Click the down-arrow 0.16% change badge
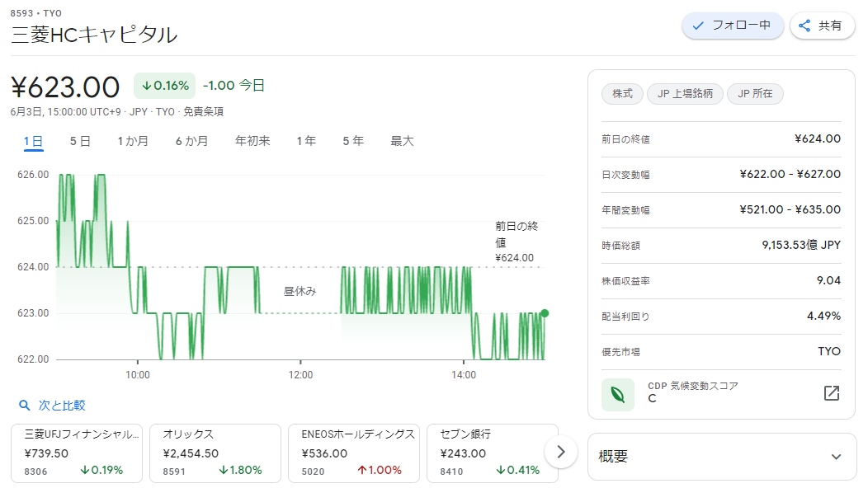868x488 pixels. (x=164, y=86)
